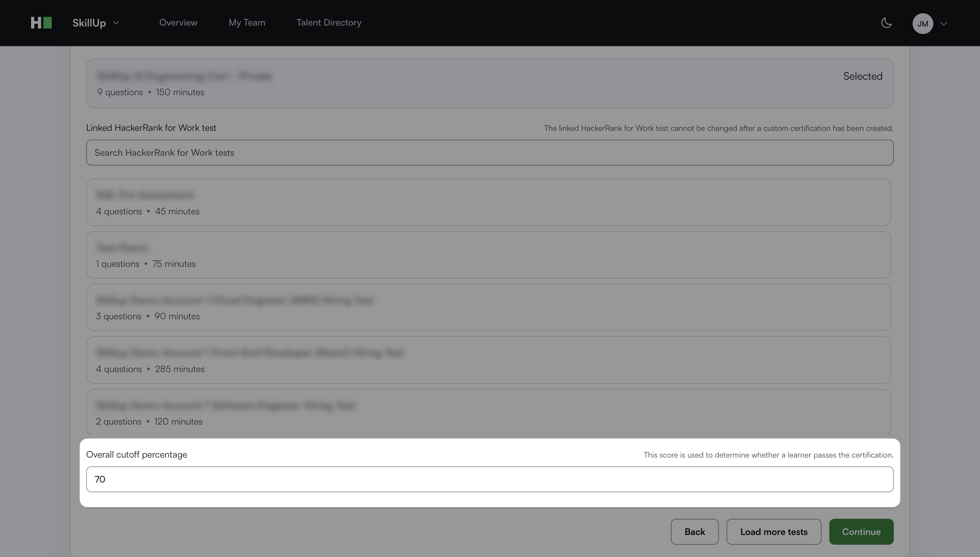Viewport: 980px width, 557px height.
Task: Click the HackerRank logo icon
Action: [41, 23]
